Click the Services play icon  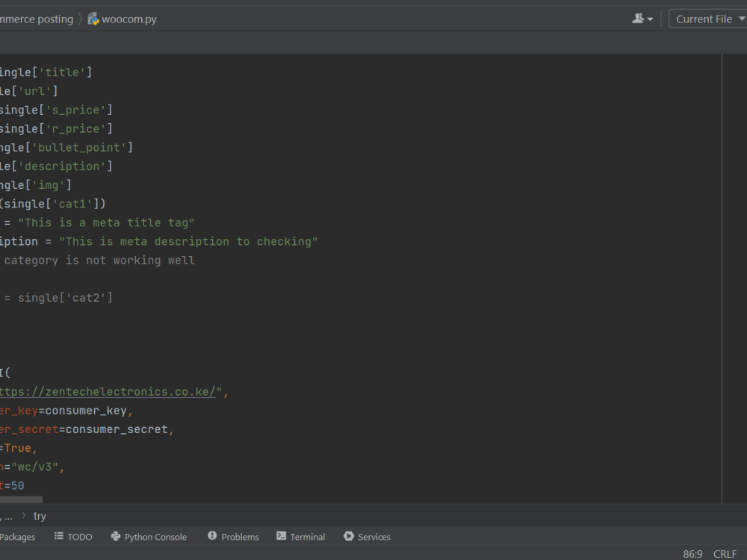coord(349,536)
